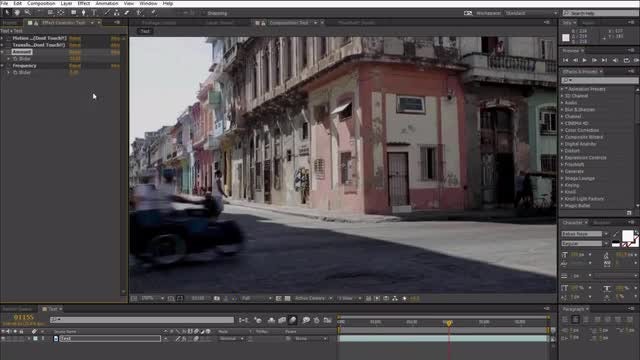Open Active Camera view dropdown

313,298
